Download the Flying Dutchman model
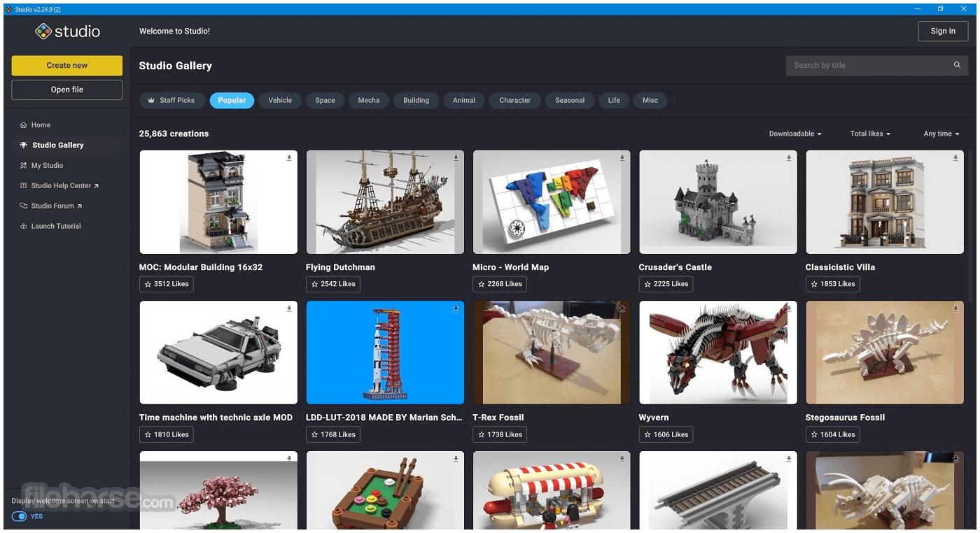Screen dimensions: 980x533 click(456, 158)
